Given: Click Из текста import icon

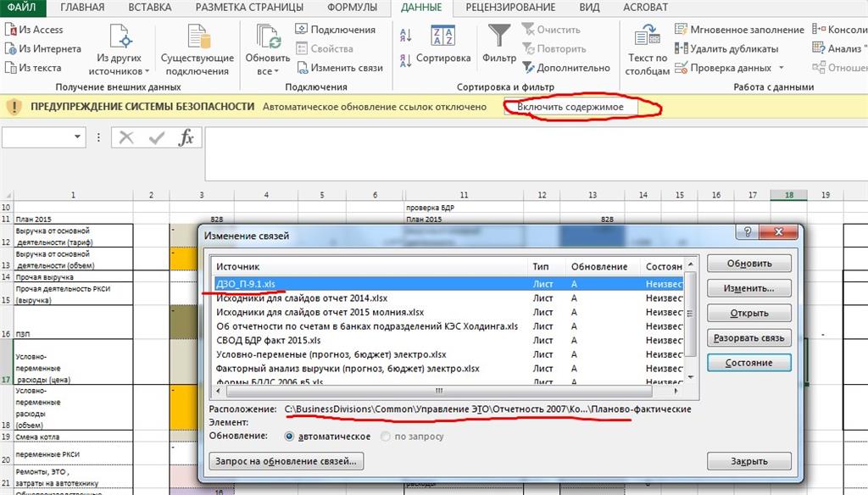Looking at the screenshot, I should coord(10,68).
